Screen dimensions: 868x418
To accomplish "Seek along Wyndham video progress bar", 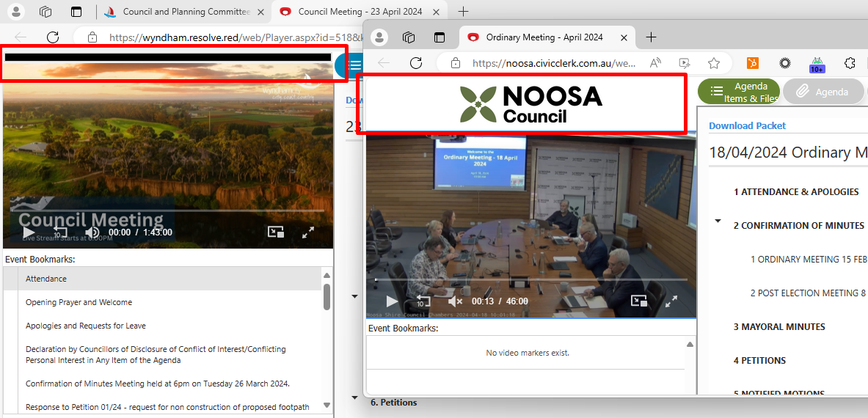I will [x=168, y=210].
